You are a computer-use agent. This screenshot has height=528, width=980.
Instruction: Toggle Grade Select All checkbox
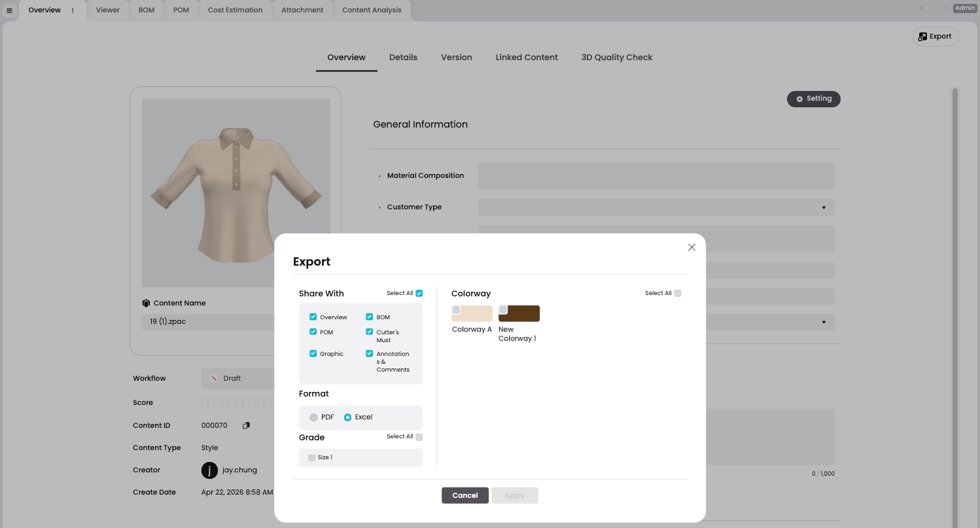(x=419, y=437)
